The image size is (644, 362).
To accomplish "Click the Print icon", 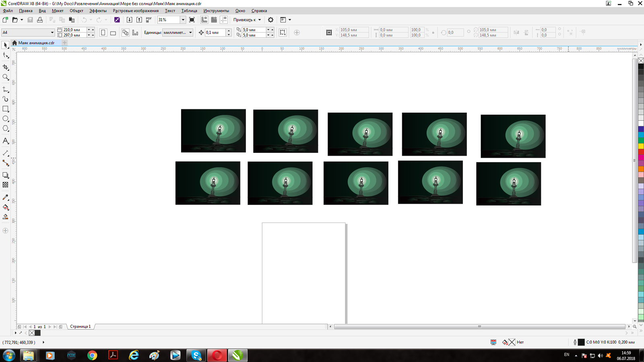I will (40, 20).
